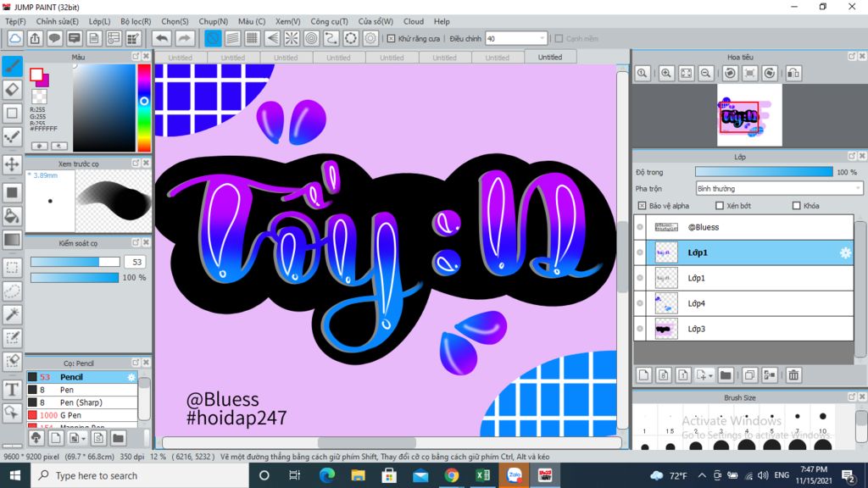Click the layer Độ trong opacity slider

click(x=764, y=172)
